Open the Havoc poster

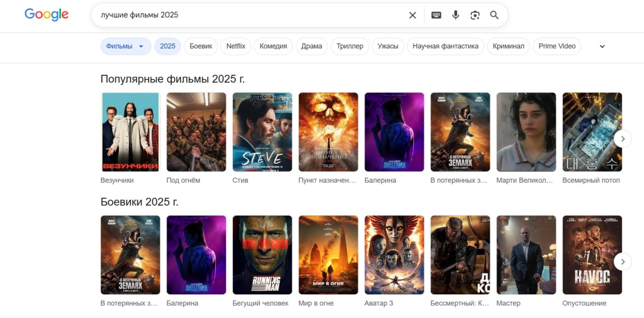tap(592, 255)
